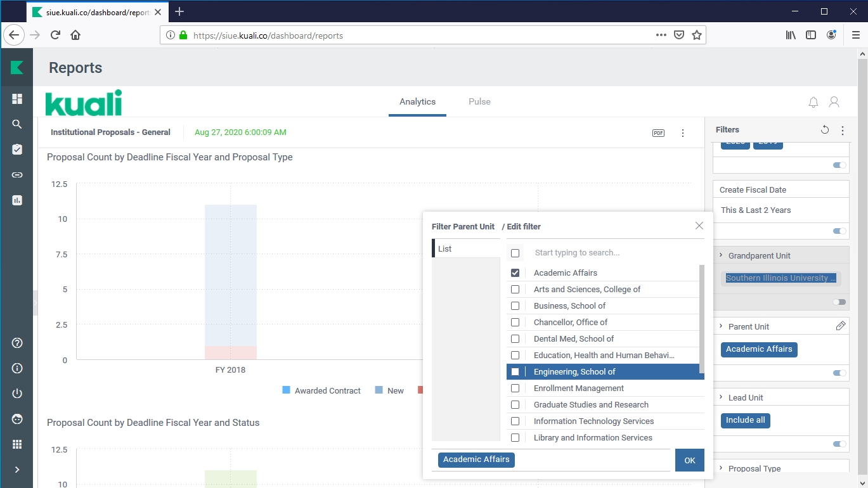This screenshot has height=488, width=868.
Task: Disable the Lead Unit filter toggle
Action: [839, 444]
